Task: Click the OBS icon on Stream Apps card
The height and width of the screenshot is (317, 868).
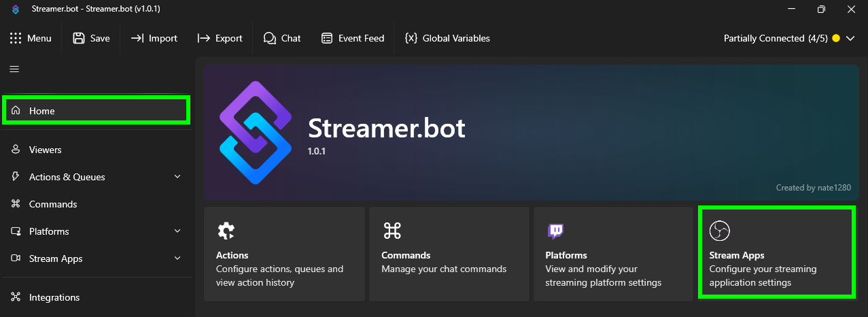Action: 719,231
